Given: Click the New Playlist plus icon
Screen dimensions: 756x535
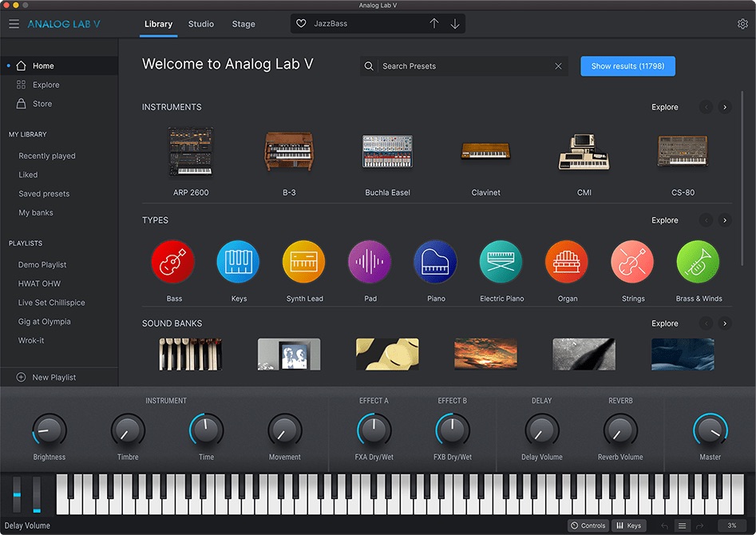Looking at the screenshot, I should pos(22,377).
